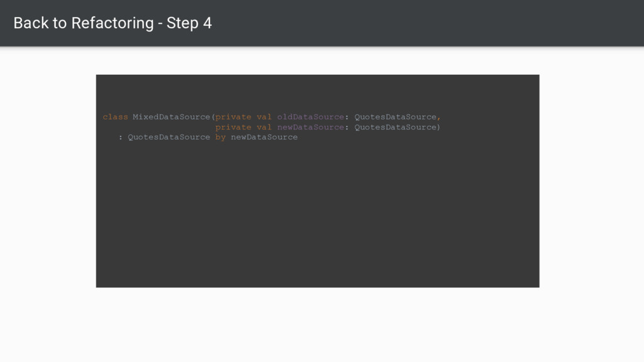Click the first 'val' keyword

(264, 117)
